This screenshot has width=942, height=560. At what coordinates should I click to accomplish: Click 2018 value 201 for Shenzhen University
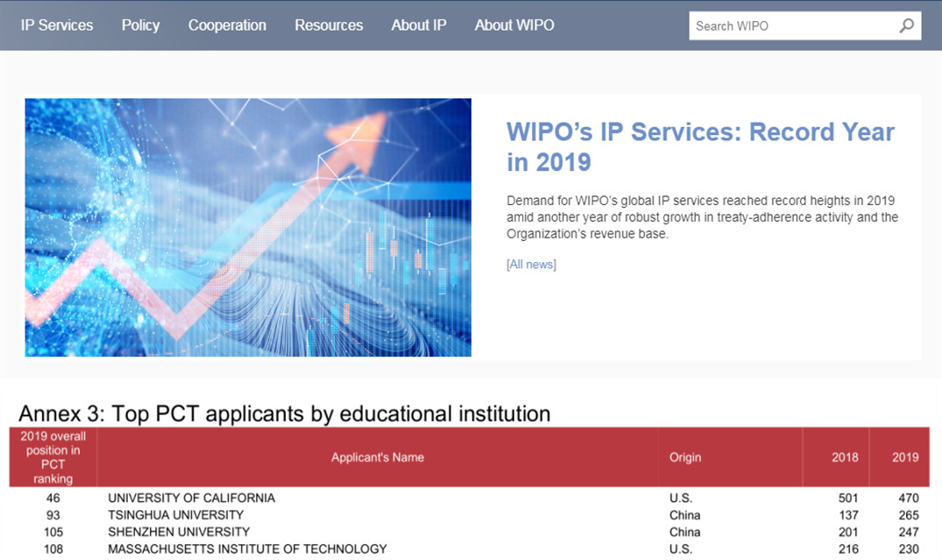pyautogui.click(x=848, y=532)
